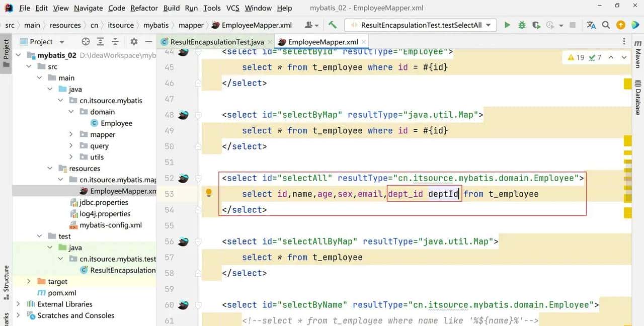The height and width of the screenshot is (326, 644).
Task: Click Run with Coverage icon
Action: 536,25
